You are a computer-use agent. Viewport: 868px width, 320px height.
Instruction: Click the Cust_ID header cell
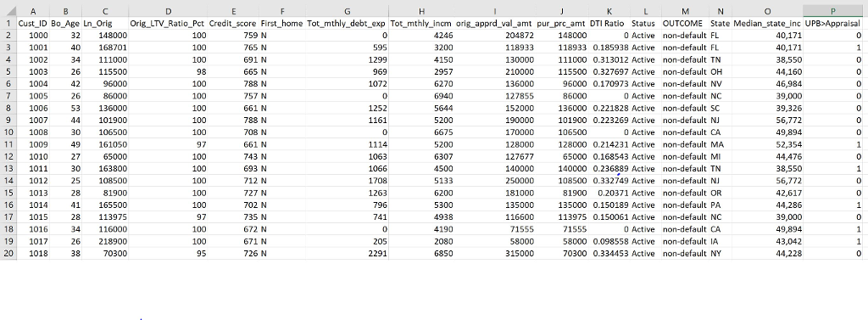coord(33,23)
